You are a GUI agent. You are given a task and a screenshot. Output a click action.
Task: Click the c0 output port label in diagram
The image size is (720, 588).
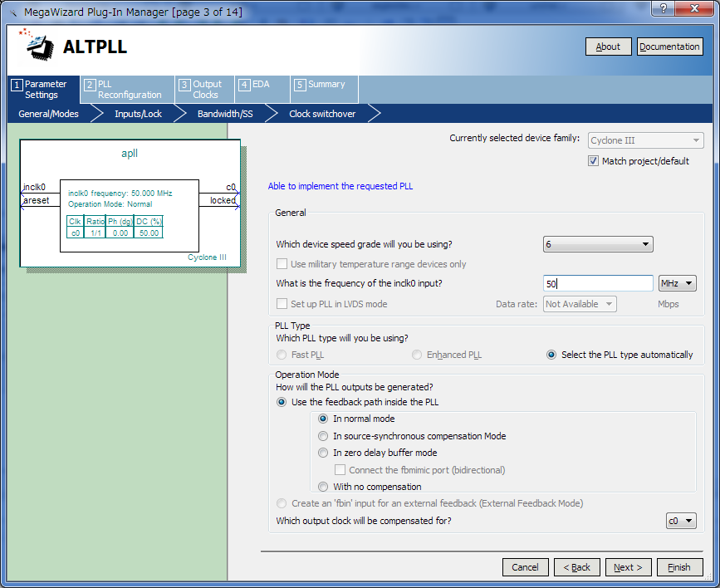(x=231, y=187)
